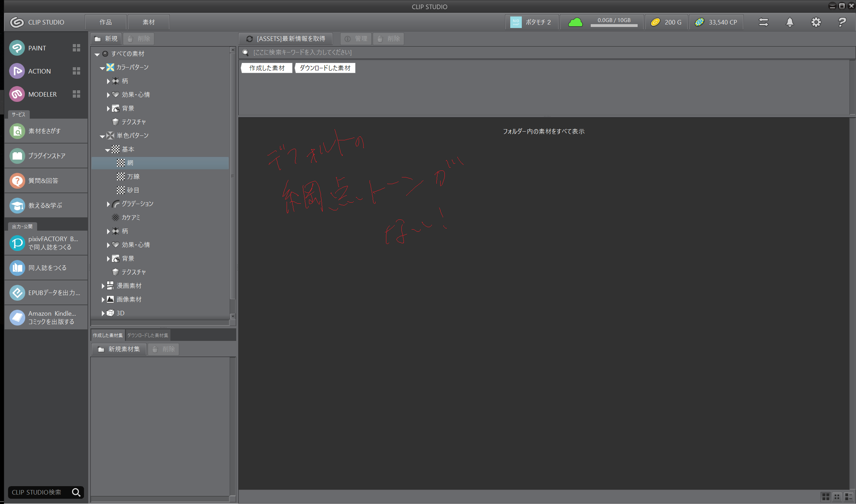856x504 pixels.
Task: Open the transfer arrows icon in top bar
Action: click(x=763, y=22)
